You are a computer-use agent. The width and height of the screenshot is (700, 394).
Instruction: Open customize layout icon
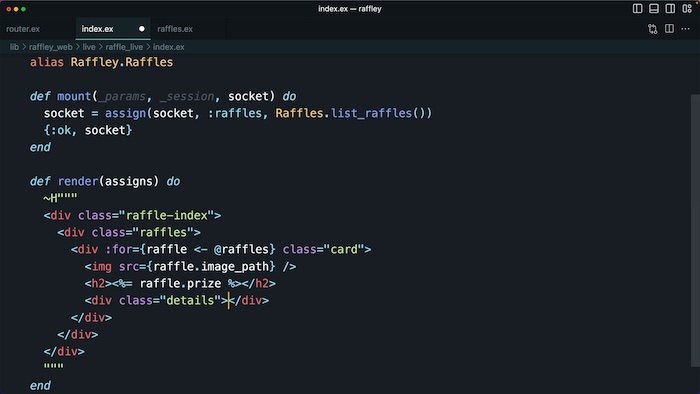(687, 8)
